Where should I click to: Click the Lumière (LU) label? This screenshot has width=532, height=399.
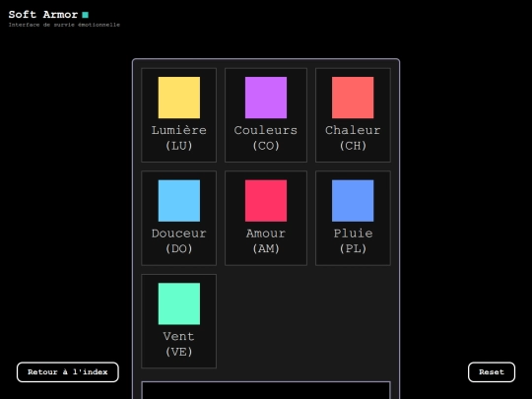(178, 138)
